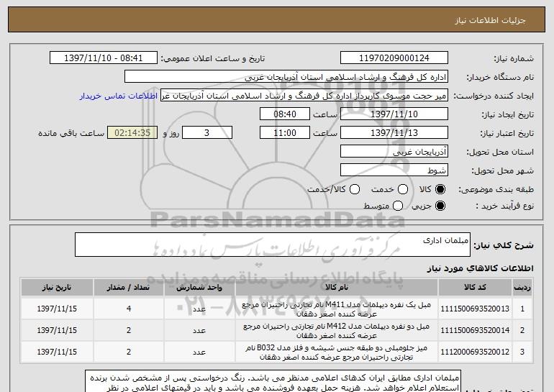The height and width of the screenshot is (392, 554).
Task: Choose the جزیی purchase type radio
Action: [x=440, y=206]
